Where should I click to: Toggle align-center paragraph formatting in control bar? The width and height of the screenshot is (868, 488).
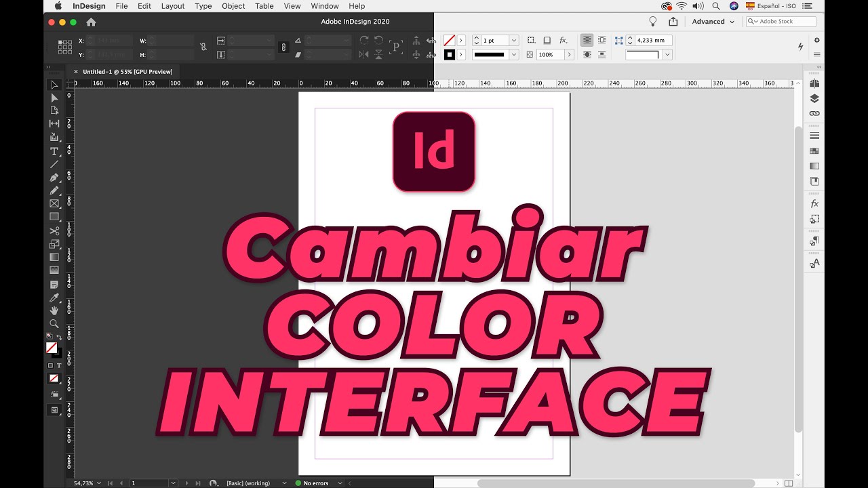coord(587,40)
